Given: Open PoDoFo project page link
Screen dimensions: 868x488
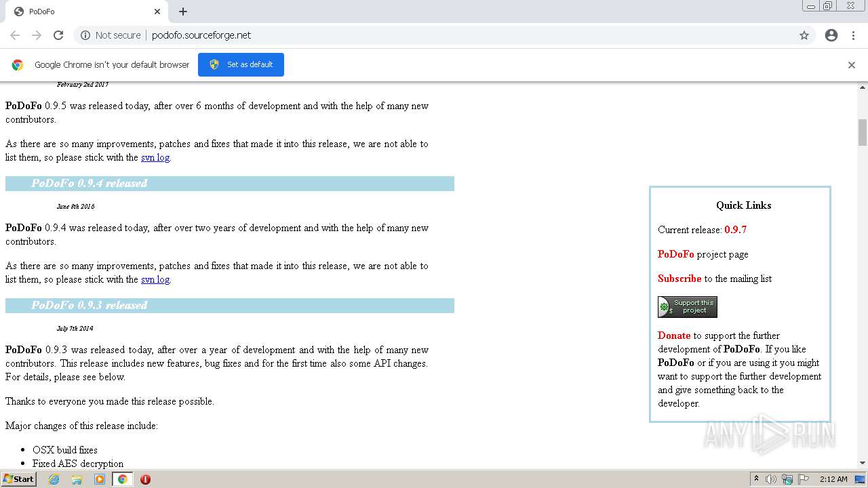Looking at the screenshot, I should click(676, 254).
